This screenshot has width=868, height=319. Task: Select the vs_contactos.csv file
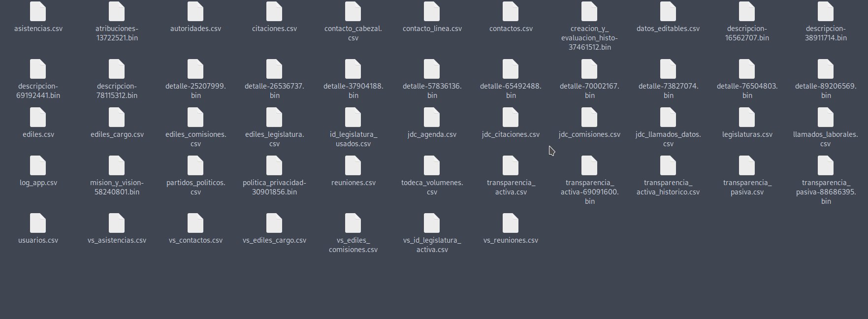(x=195, y=223)
